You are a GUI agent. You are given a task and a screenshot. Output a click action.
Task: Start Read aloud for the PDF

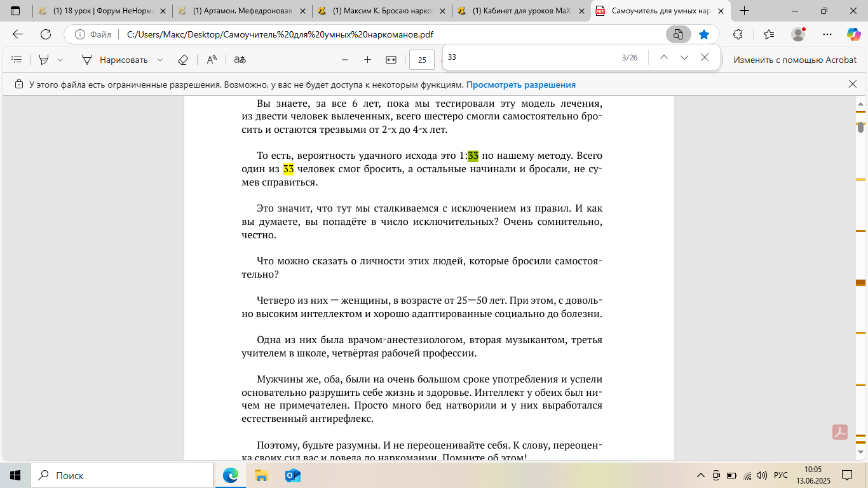pyautogui.click(x=212, y=60)
